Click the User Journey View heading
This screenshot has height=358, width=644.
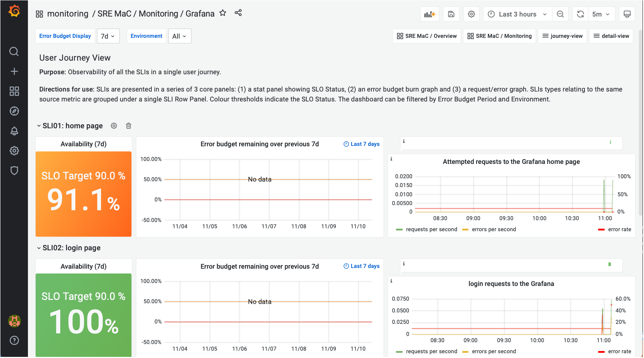[75, 58]
